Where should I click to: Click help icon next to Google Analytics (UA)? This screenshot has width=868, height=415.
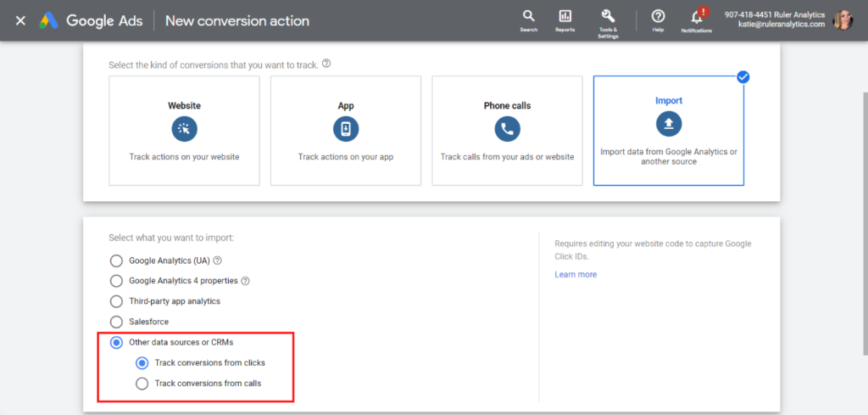coord(218,261)
